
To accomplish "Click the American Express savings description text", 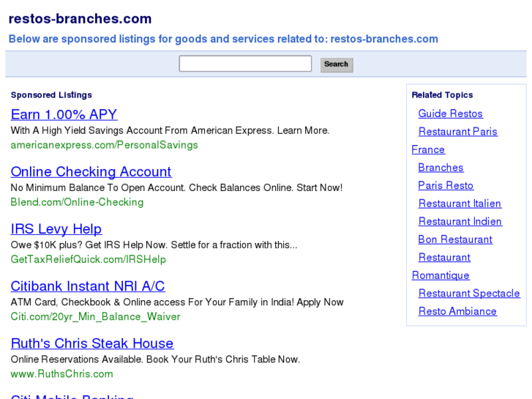I will click(x=170, y=130).
